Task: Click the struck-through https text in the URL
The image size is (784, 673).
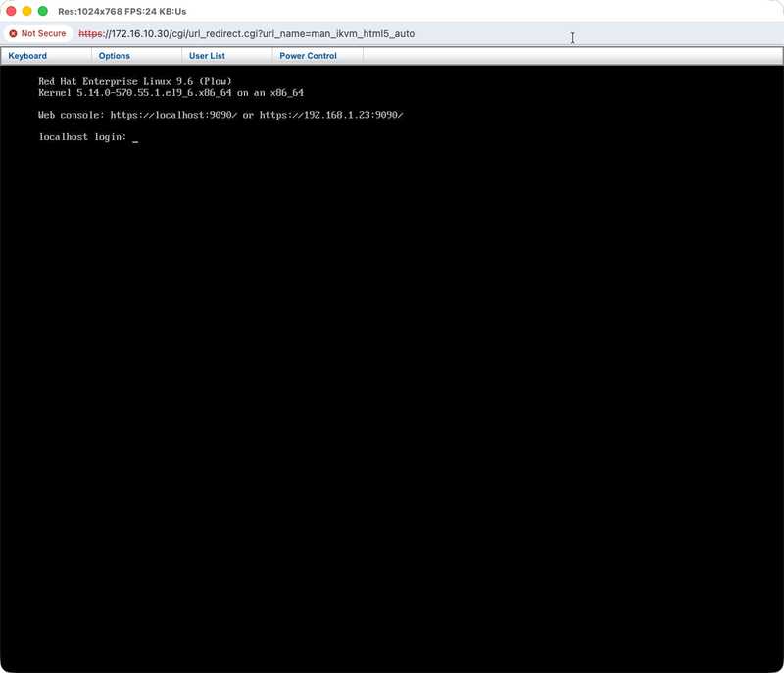Action: 90,32
